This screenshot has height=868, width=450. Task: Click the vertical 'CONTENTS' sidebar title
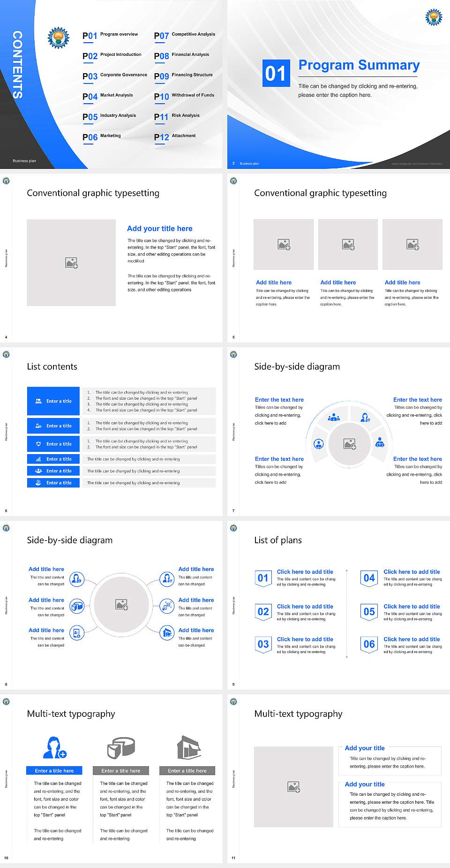pyautogui.click(x=17, y=65)
